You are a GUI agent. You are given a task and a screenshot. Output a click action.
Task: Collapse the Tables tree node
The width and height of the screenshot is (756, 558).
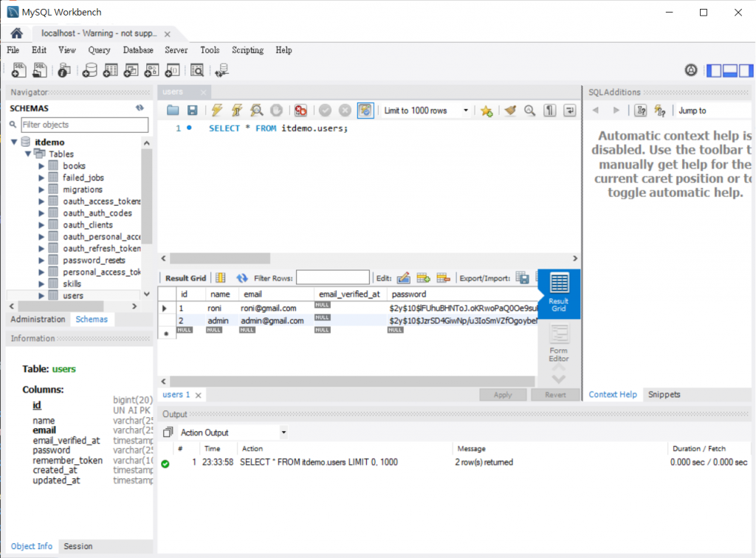(28, 154)
